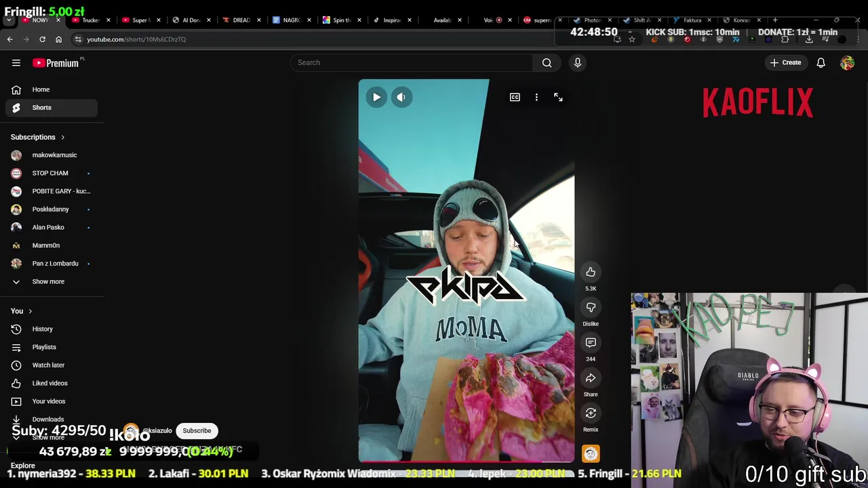Viewport: 868px width, 488px height.
Task: Open the YouTube guide hamburger menu
Action: [16, 62]
